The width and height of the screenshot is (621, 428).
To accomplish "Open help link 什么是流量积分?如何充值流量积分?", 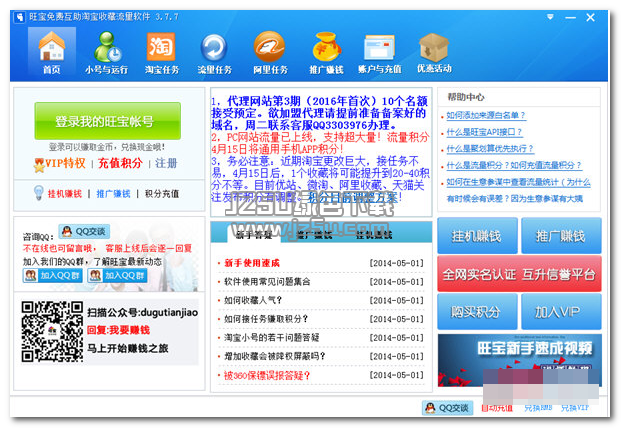I will [x=514, y=165].
